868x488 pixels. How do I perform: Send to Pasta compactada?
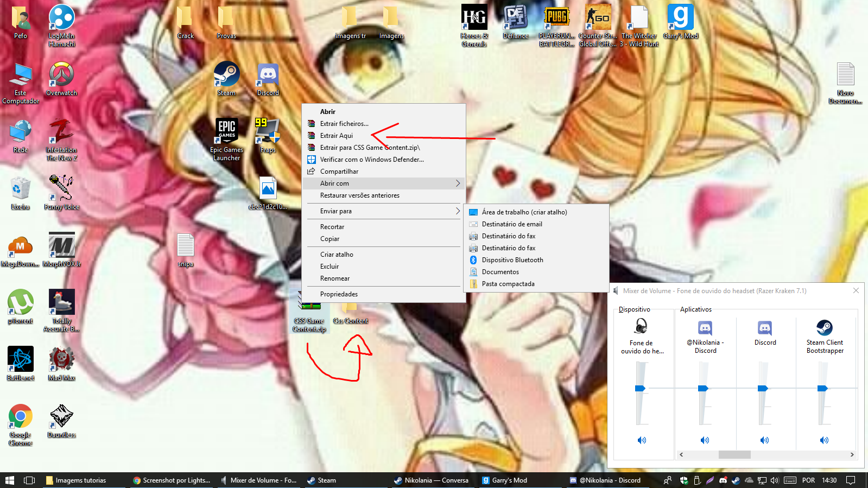(x=536, y=284)
